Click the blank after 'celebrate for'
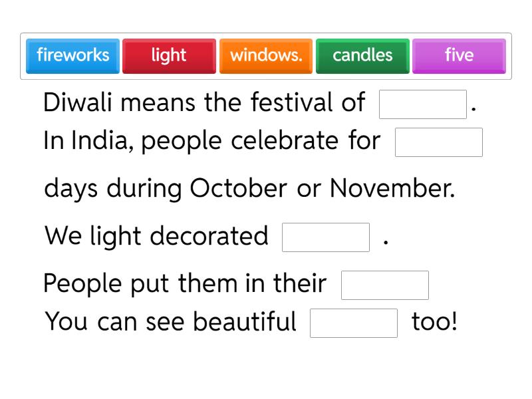Image resolution: width=532 pixels, height=399 pixels. pos(439,142)
